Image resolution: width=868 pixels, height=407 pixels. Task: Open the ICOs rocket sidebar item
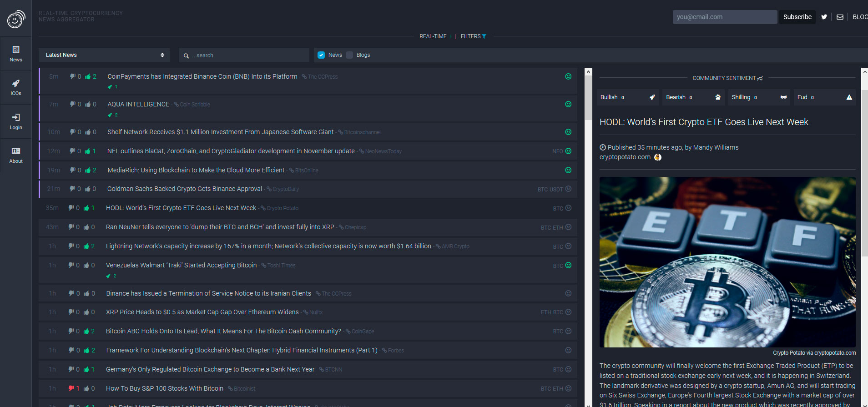(16, 87)
